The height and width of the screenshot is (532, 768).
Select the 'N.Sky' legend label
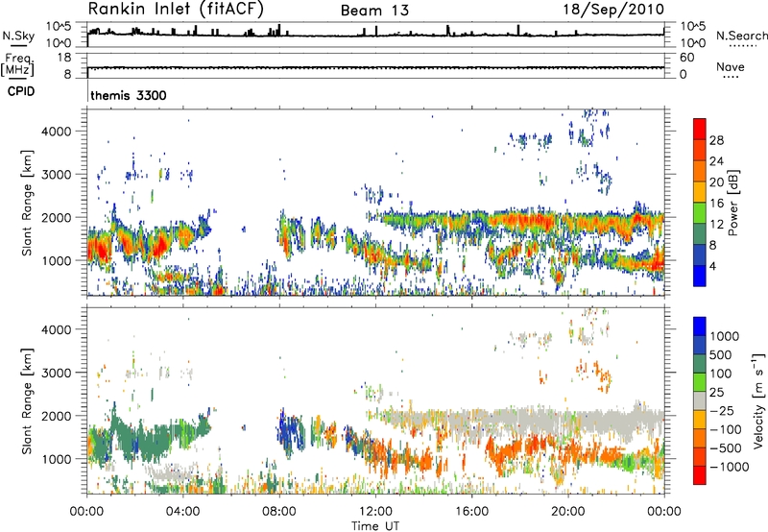pyautogui.click(x=18, y=36)
